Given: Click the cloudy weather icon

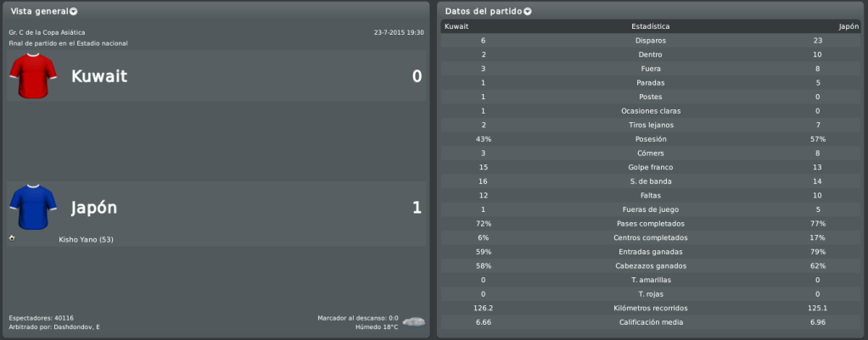Looking at the screenshot, I should coord(413,321).
